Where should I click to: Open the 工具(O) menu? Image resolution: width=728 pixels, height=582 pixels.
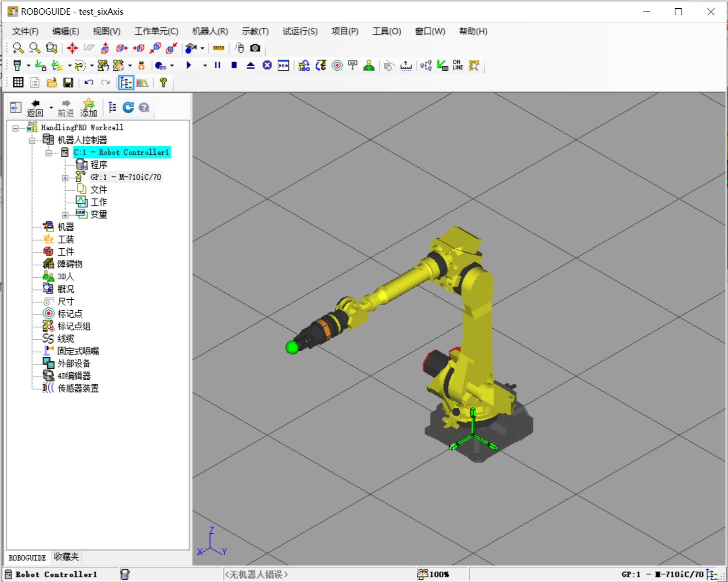pos(387,31)
